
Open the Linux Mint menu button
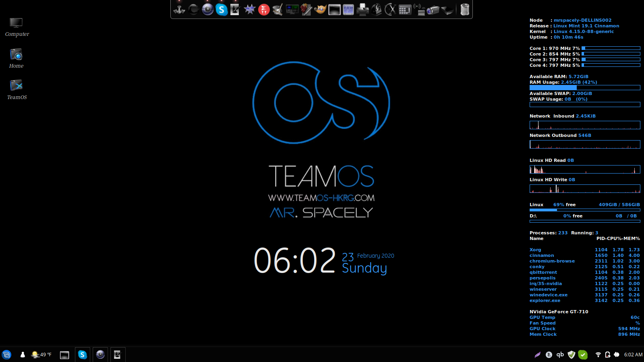click(x=7, y=354)
